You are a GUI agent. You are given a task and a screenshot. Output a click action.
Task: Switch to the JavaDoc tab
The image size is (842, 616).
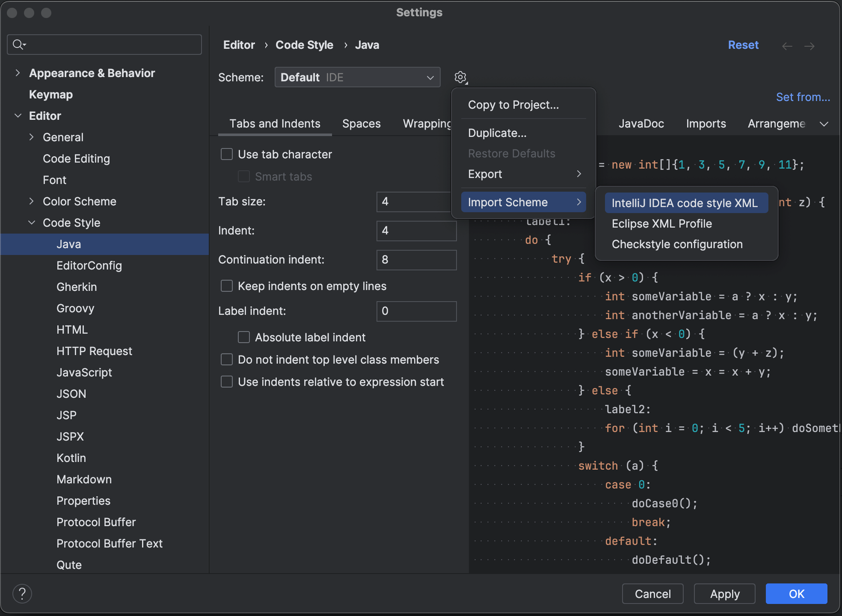[641, 124]
